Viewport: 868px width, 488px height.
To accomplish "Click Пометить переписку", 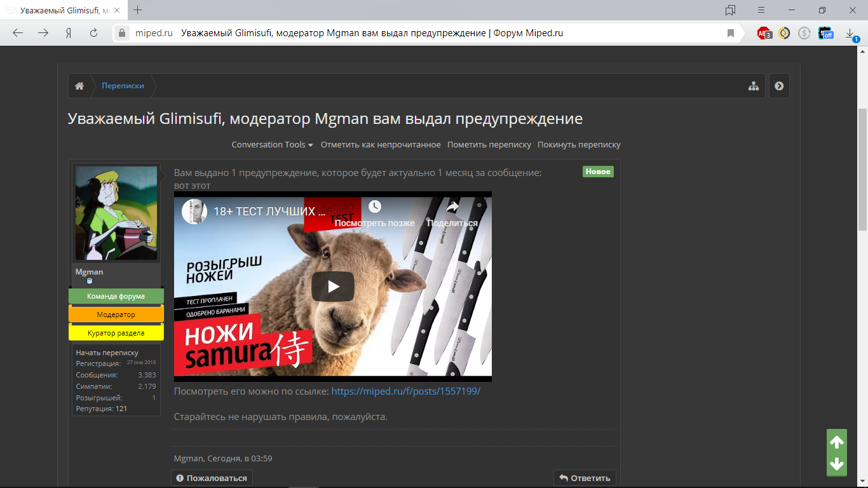I will pos(489,145).
